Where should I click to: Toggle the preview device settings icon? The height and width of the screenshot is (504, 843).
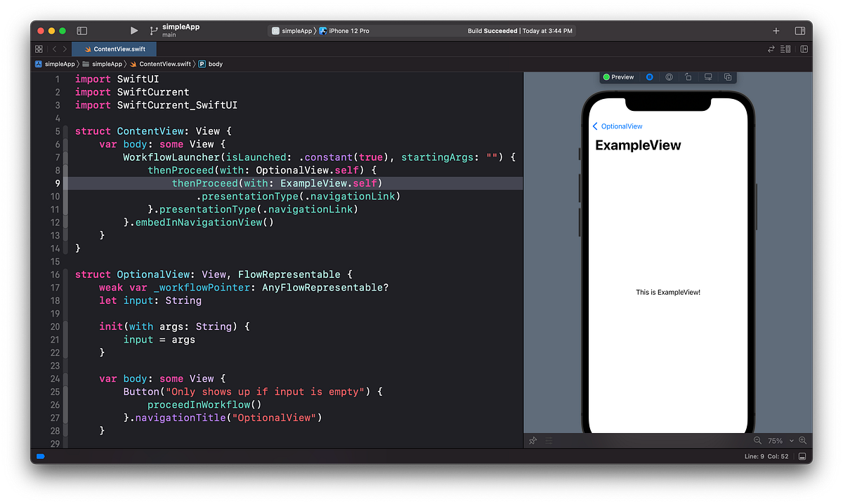(x=688, y=77)
